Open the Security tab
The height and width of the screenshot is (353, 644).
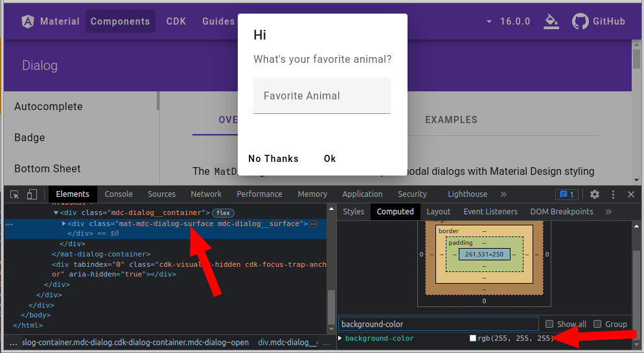[x=412, y=194]
